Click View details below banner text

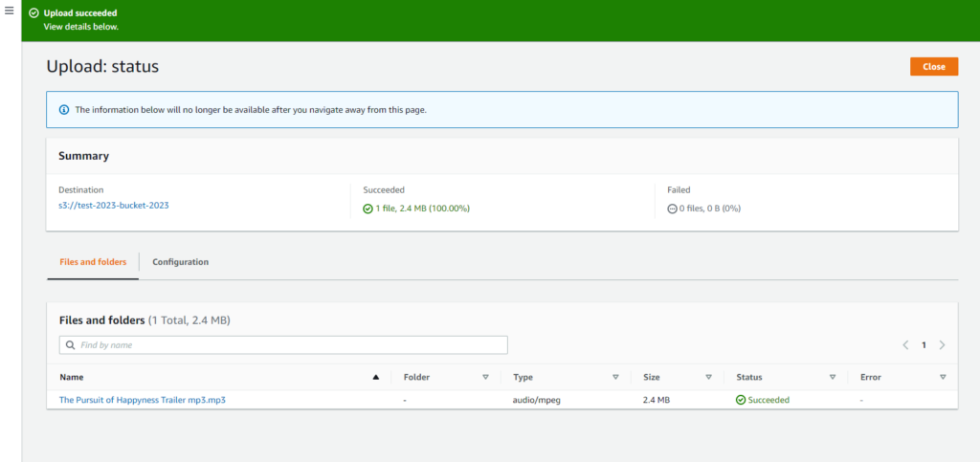81,27
